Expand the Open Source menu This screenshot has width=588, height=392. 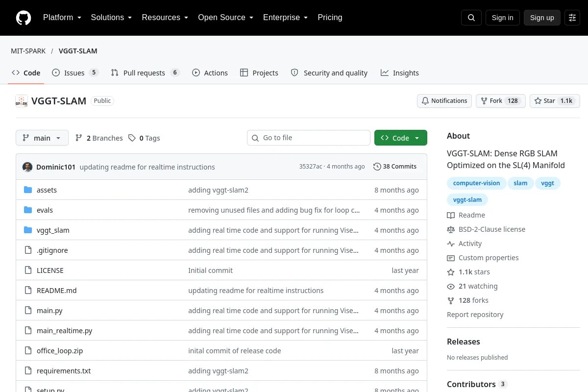pos(226,18)
